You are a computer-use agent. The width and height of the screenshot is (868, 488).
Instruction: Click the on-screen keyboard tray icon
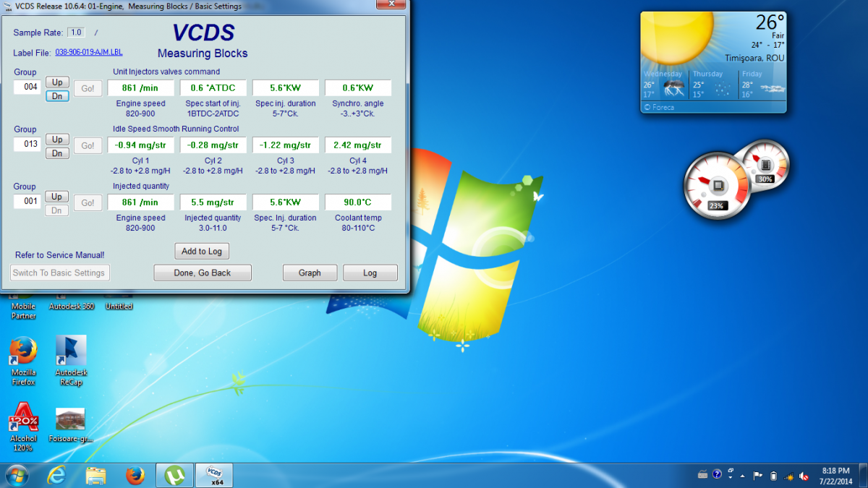tap(702, 475)
